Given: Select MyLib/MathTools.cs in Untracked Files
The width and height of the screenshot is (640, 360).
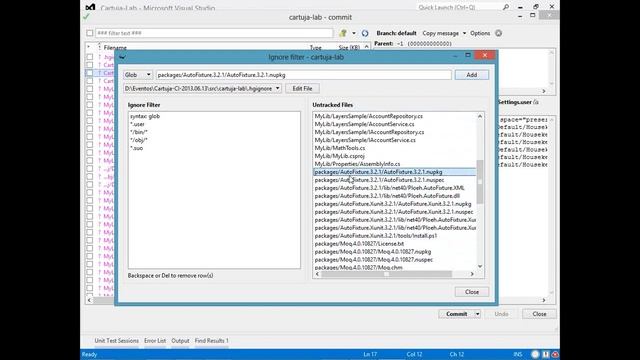Looking at the screenshot, I should (x=340, y=148).
